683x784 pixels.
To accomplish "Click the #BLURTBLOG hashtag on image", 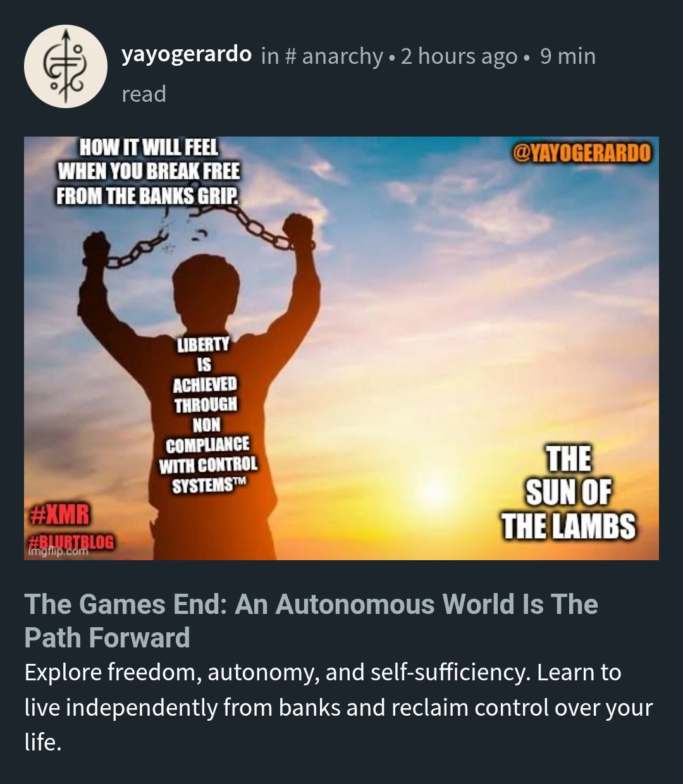I will 72,541.
